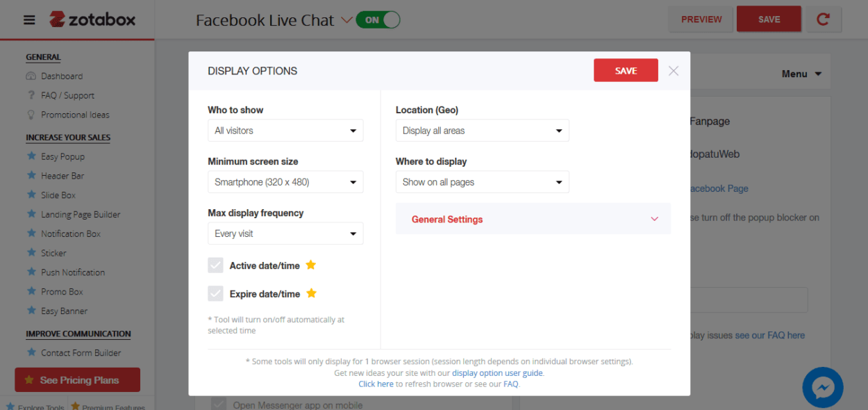The height and width of the screenshot is (410, 868).
Task: Open the display option user guide link
Action: (x=498, y=372)
